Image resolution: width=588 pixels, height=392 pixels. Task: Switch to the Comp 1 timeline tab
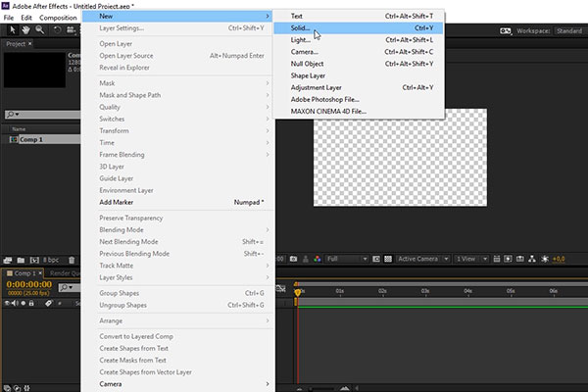click(23, 273)
